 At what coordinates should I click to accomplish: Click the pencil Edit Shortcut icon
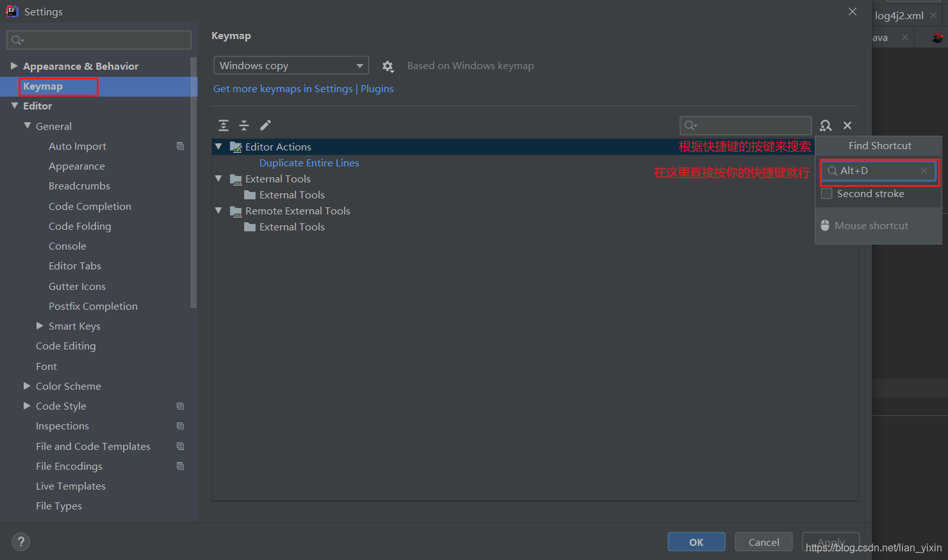pyautogui.click(x=265, y=125)
